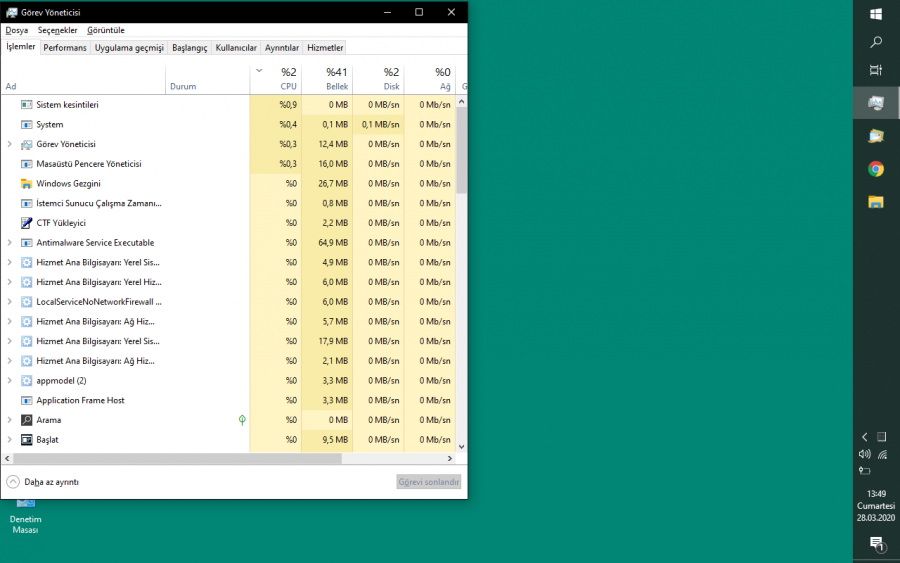Viewport: 900px width, 563px height.
Task: Expand the appmodel (2) process group
Action: 10,381
